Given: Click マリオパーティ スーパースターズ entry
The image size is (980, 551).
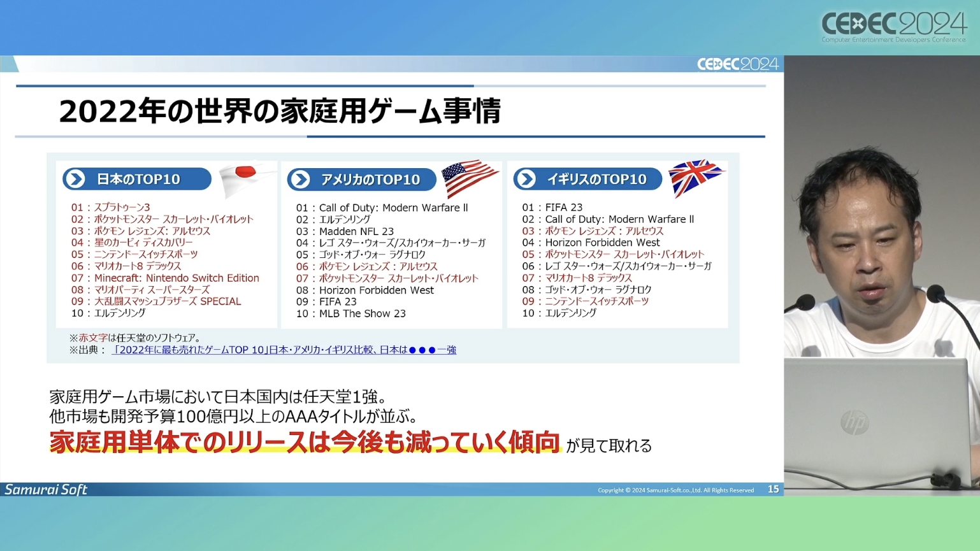Looking at the screenshot, I should (x=140, y=289).
